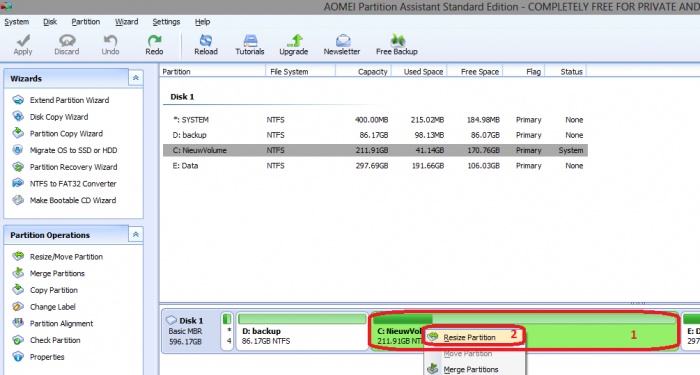Click the 'Disk 1' heading in partition list

click(182, 96)
